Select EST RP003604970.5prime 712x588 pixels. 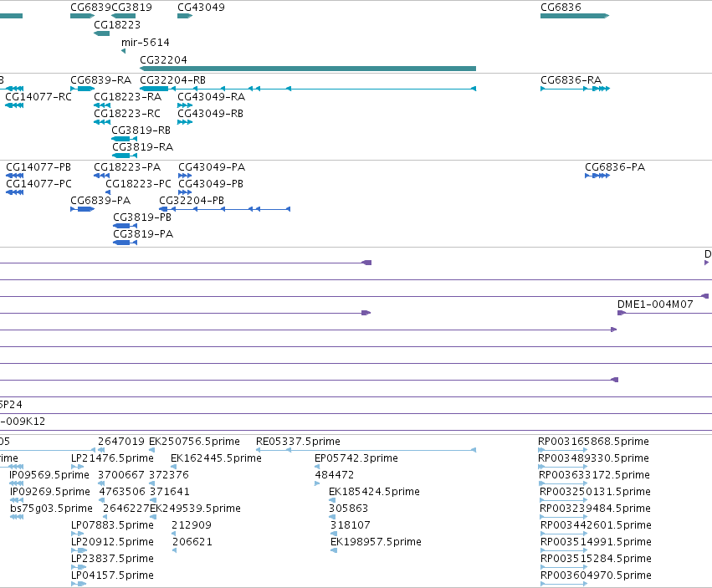564,584
